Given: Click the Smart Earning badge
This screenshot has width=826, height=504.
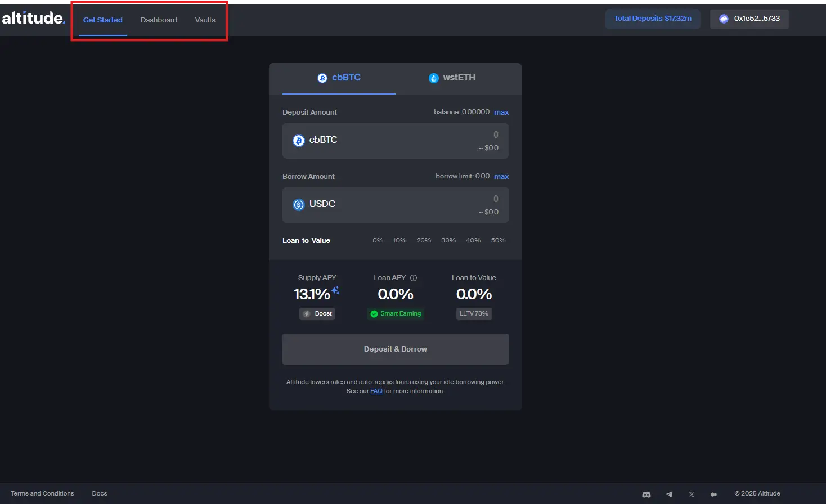Looking at the screenshot, I should click(x=396, y=314).
